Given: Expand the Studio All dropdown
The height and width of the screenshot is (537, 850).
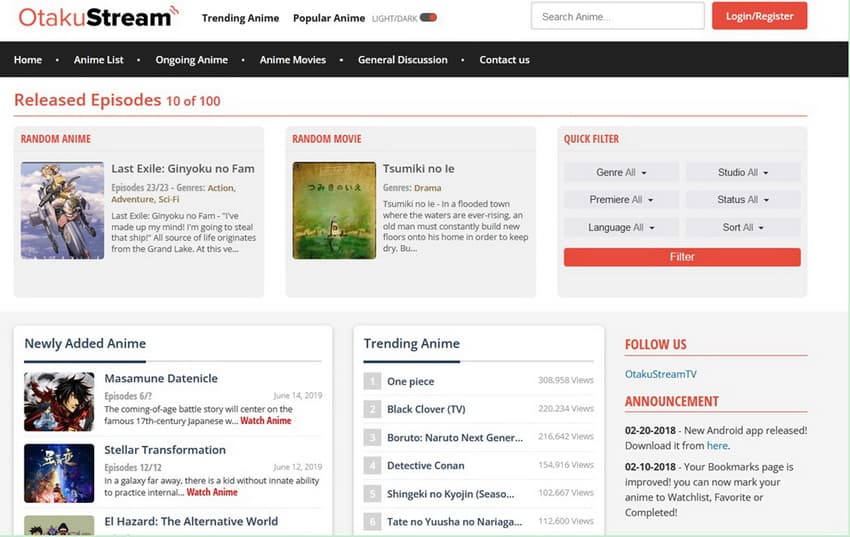Looking at the screenshot, I should [743, 173].
